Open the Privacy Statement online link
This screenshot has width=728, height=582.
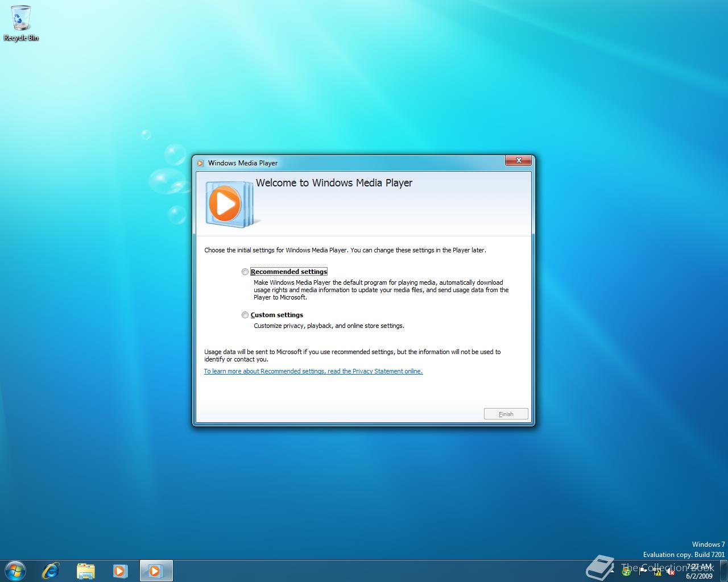point(313,371)
